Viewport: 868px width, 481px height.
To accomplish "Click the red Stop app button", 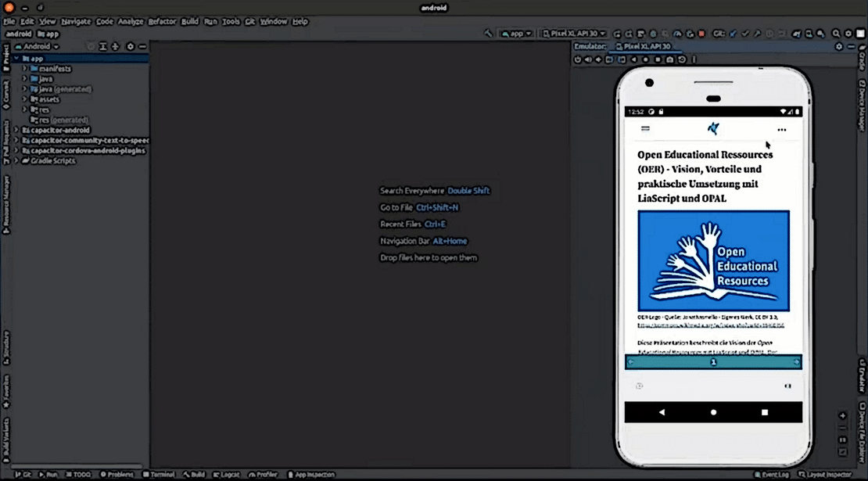I will [701, 34].
